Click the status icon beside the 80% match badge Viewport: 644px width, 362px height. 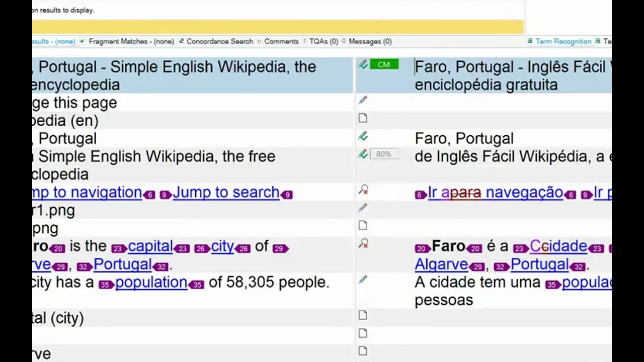(363, 154)
